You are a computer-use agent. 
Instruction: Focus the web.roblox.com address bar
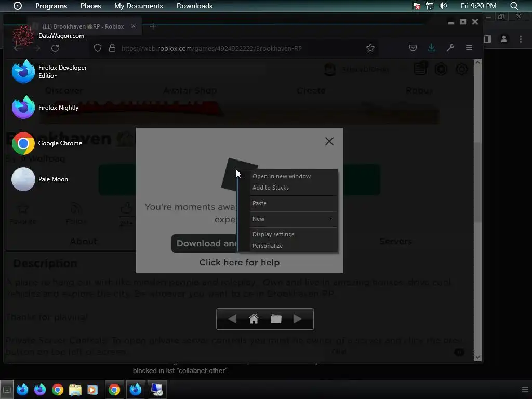[234, 48]
